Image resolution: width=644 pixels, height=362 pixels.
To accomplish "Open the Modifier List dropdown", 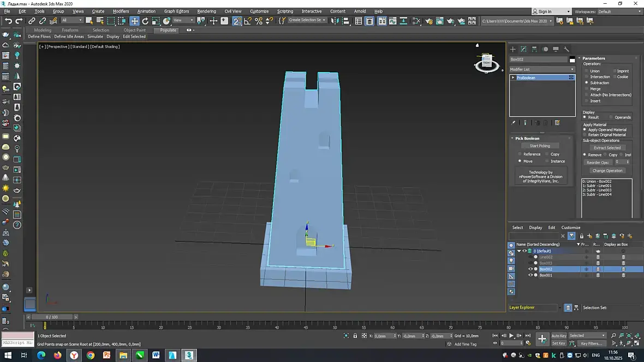I will [x=542, y=69].
